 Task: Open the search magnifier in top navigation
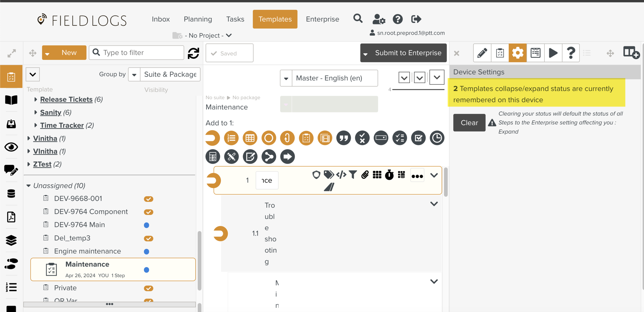tap(358, 19)
